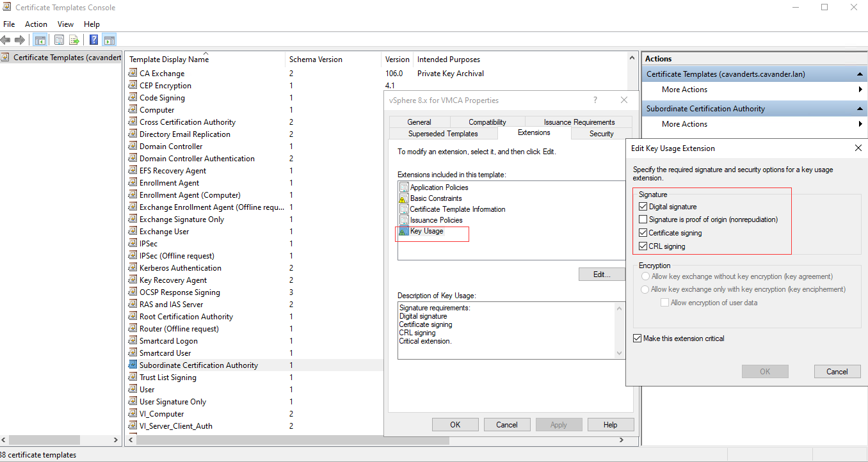868x462 pixels.
Task: Click the Forward arrow toolbar icon
Action: [x=20, y=40]
